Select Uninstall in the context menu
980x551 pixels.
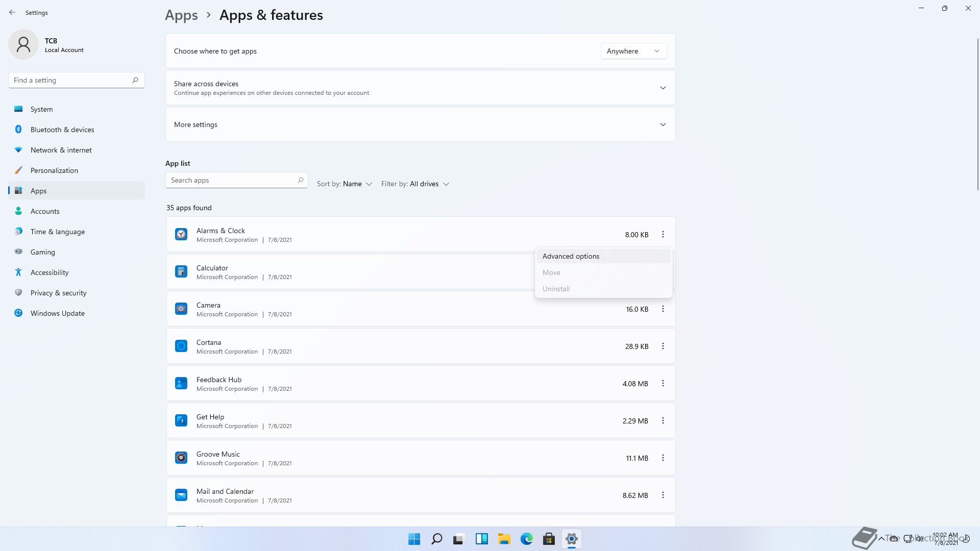603,289
